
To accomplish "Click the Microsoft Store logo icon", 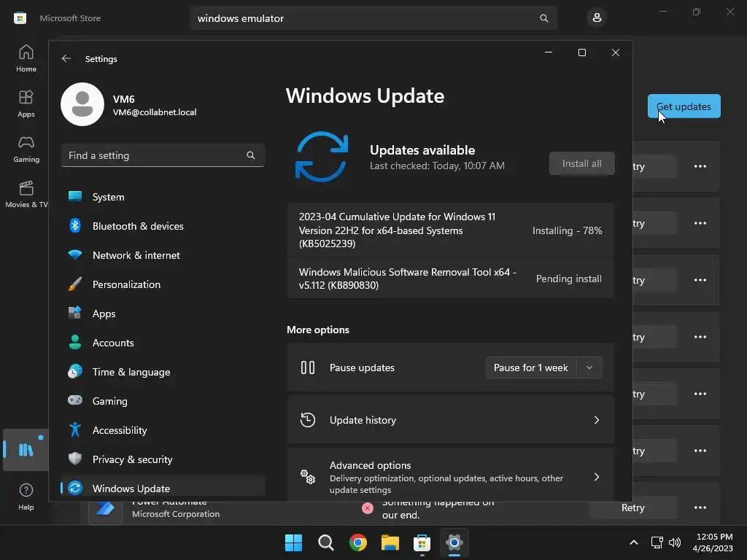I will (20, 18).
